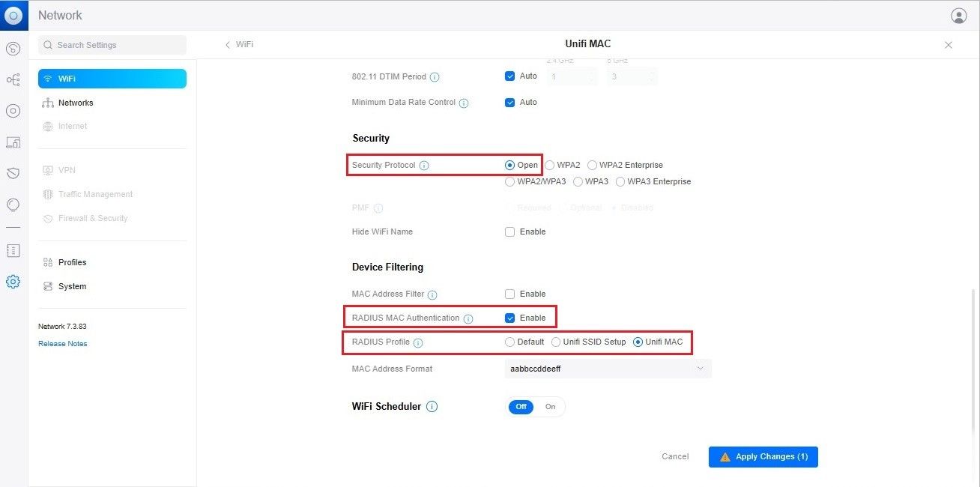Uncheck DTIM Period Auto checkbox
Image resolution: width=980 pixels, height=487 pixels.
click(510, 76)
